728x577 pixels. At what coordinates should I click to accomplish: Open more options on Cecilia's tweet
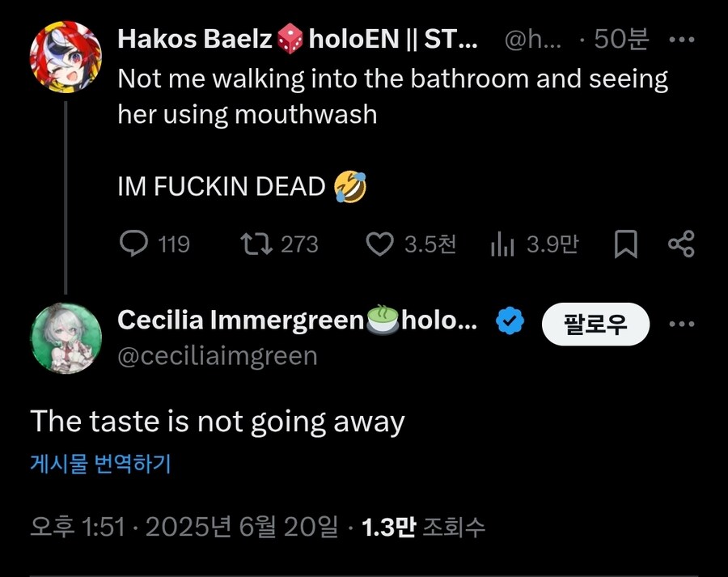click(x=682, y=324)
